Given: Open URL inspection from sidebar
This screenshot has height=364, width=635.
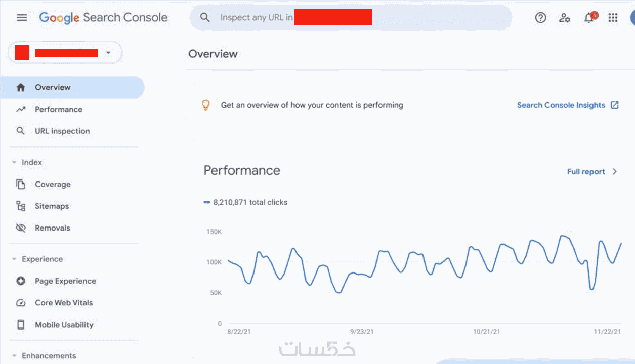Looking at the screenshot, I should (62, 131).
